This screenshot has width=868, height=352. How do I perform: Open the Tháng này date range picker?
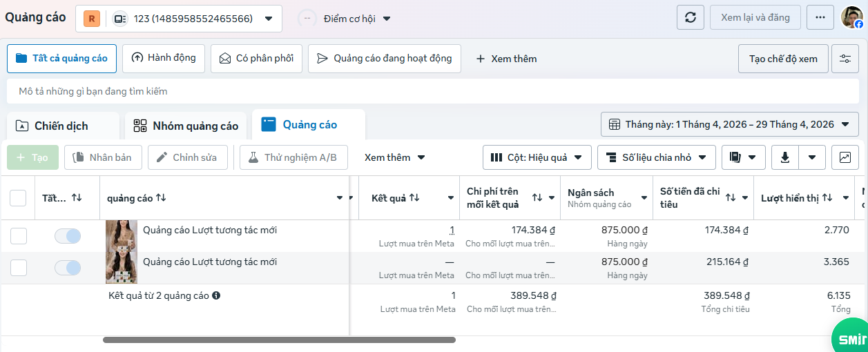[x=729, y=125]
